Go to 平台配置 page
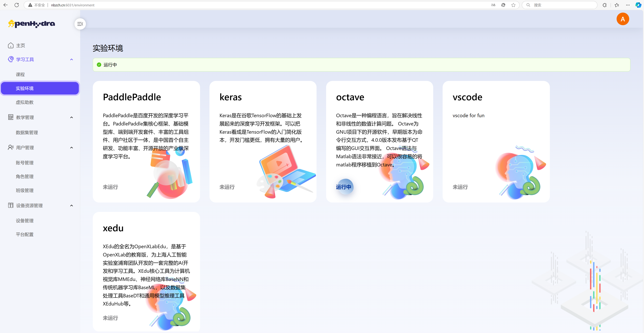Viewport: 644px width, 333px height. coord(25,234)
